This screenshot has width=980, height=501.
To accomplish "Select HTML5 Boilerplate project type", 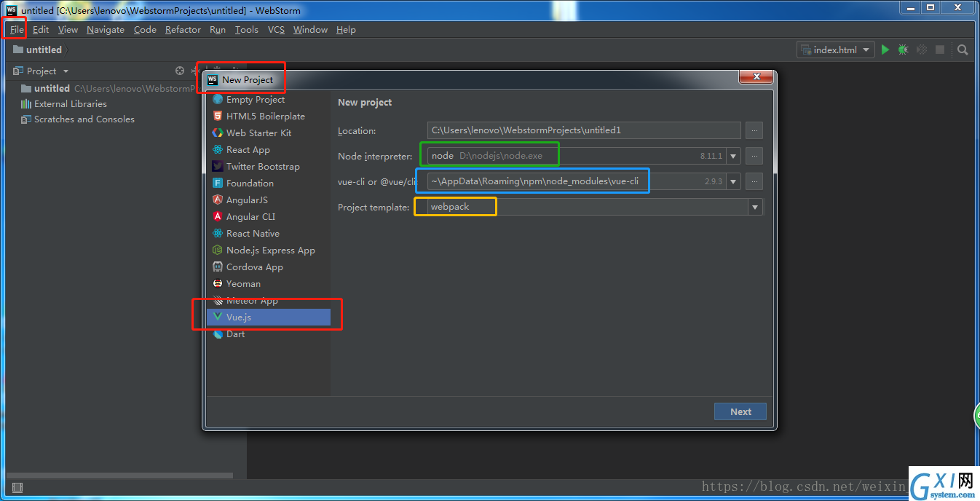I will tap(269, 117).
